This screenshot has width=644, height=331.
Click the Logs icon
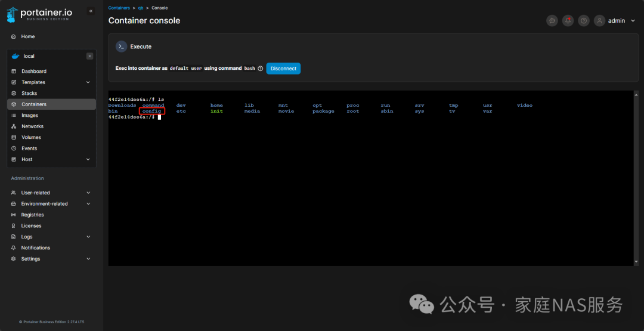[x=13, y=237]
